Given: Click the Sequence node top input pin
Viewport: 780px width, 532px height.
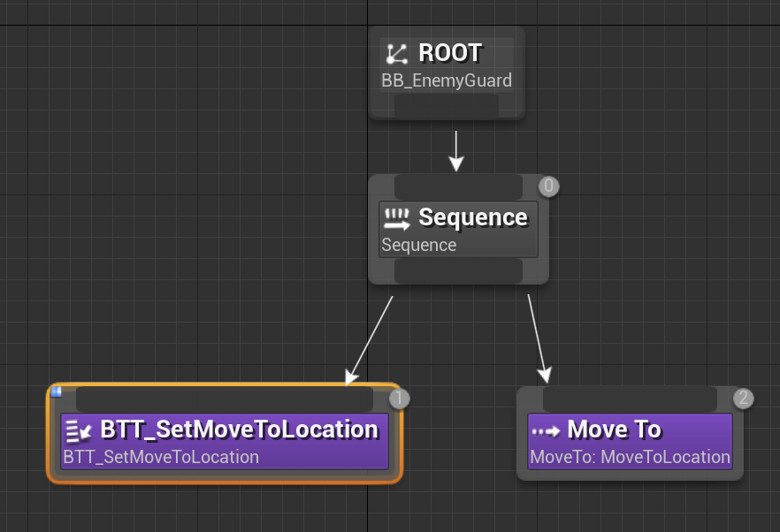Looking at the screenshot, I should [x=458, y=186].
